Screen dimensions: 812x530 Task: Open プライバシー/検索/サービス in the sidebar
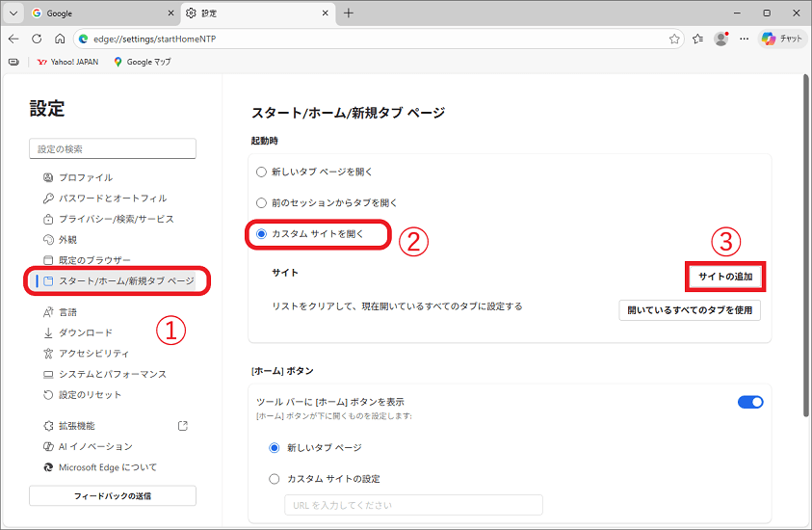pos(116,219)
